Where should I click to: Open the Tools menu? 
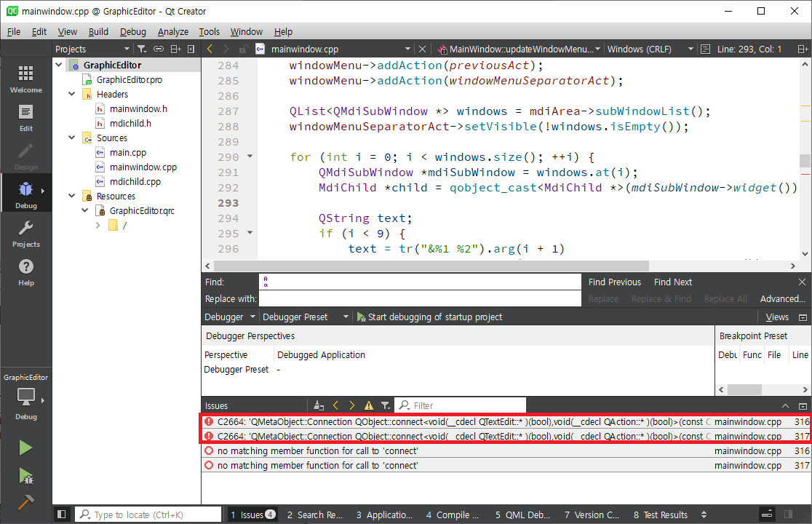pyautogui.click(x=210, y=31)
